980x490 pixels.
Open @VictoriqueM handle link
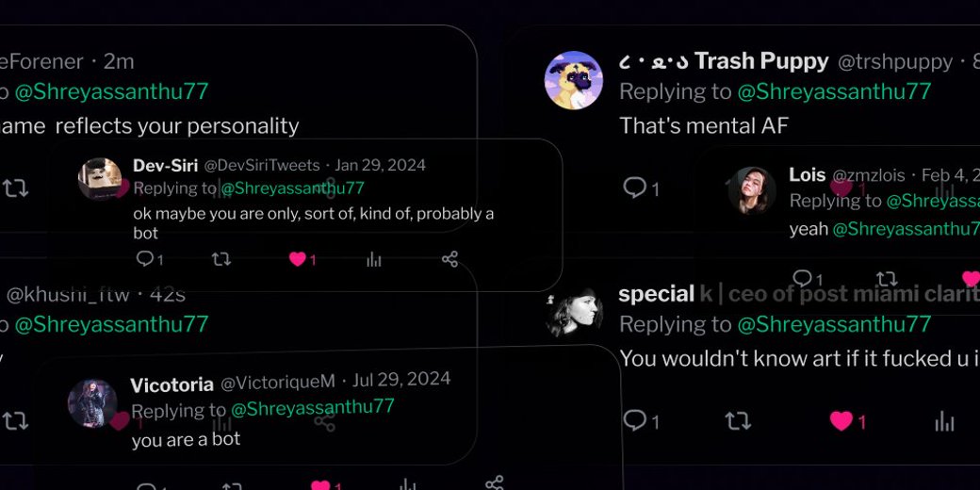click(x=278, y=382)
